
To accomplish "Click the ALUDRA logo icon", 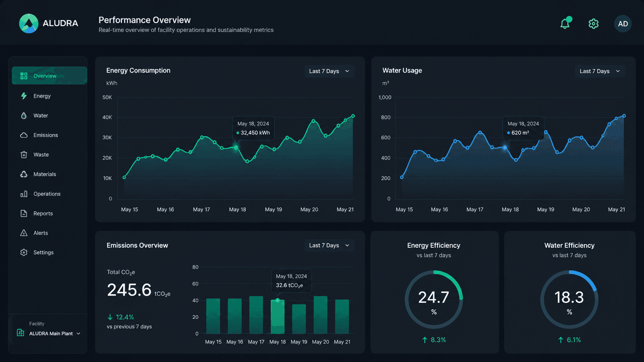I will [29, 23].
